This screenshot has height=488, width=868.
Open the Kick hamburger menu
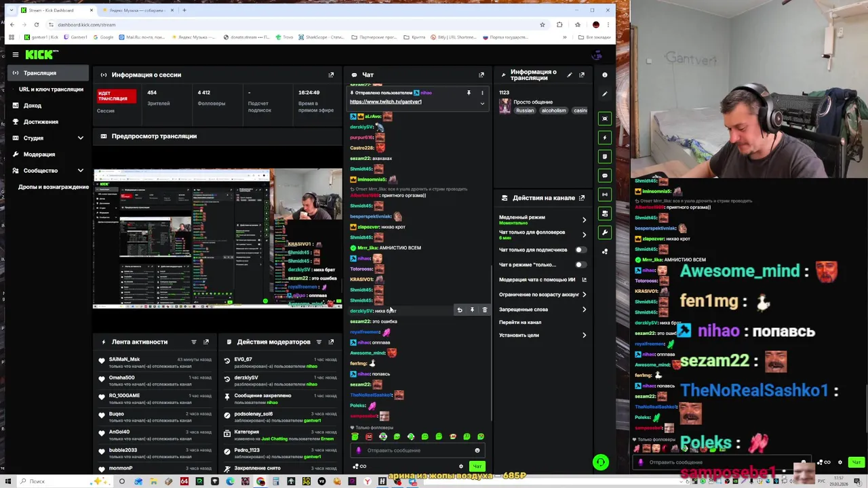coord(15,55)
